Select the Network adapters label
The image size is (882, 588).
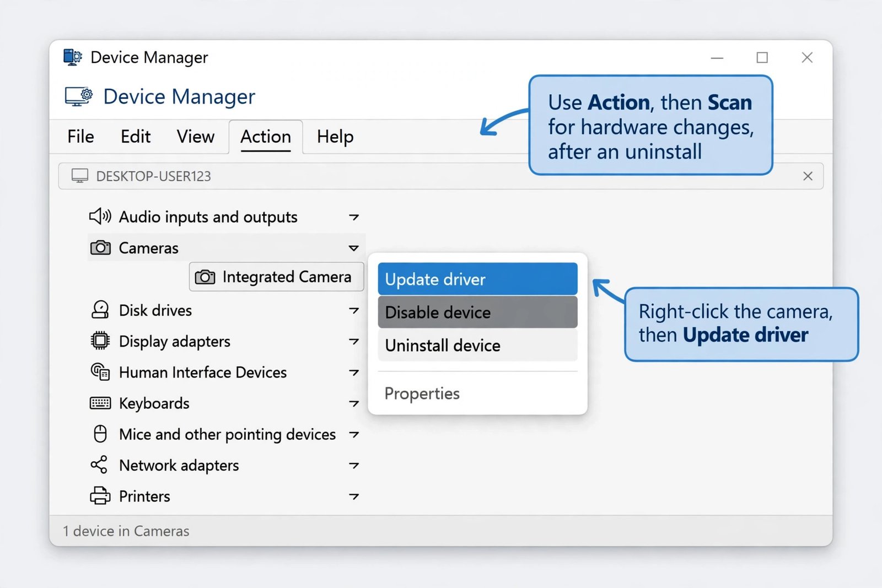coord(179,465)
